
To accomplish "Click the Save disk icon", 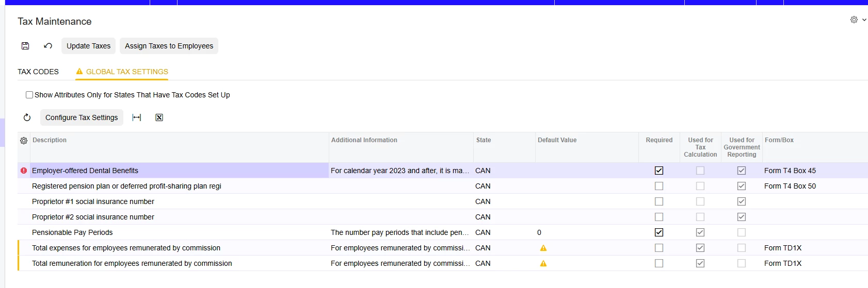I will point(25,46).
